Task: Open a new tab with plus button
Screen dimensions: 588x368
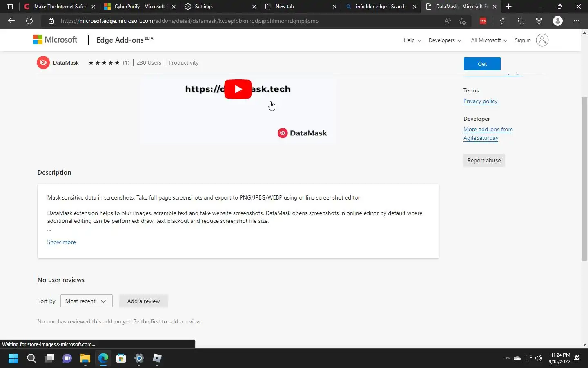Action: 508,7
